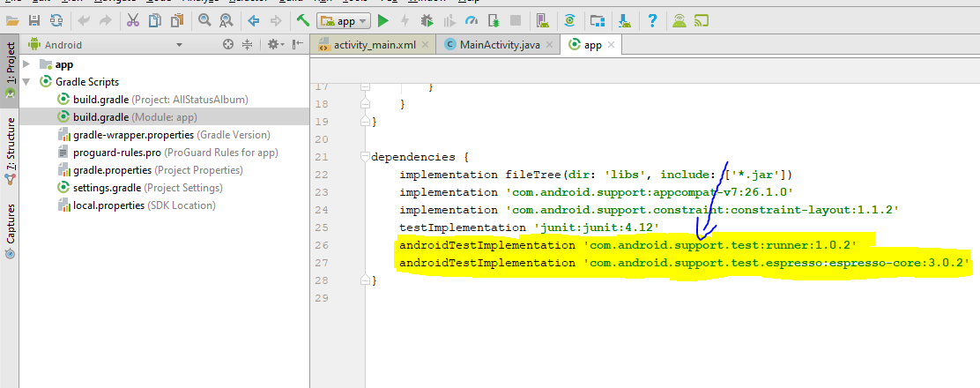The image size is (980, 388).
Task: Open local.properties (SDK Location)
Action: click(x=145, y=205)
